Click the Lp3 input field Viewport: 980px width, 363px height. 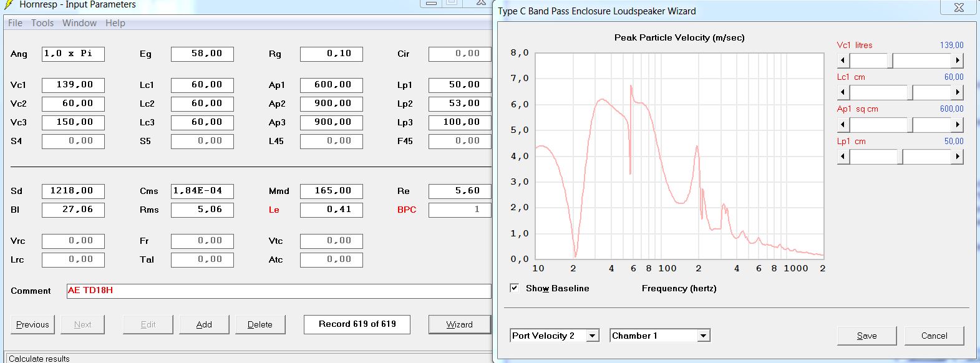coord(460,123)
